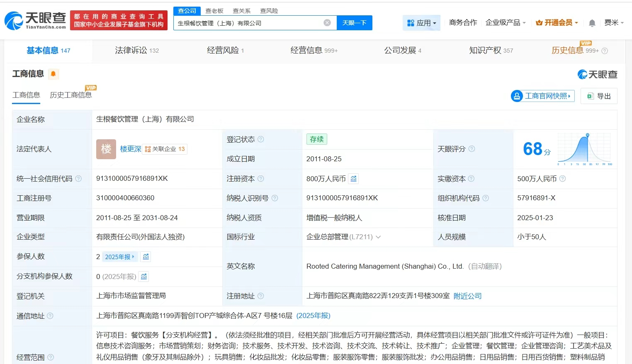Clear the search box with the X icon
The height and width of the screenshot is (364, 632).
click(327, 23)
